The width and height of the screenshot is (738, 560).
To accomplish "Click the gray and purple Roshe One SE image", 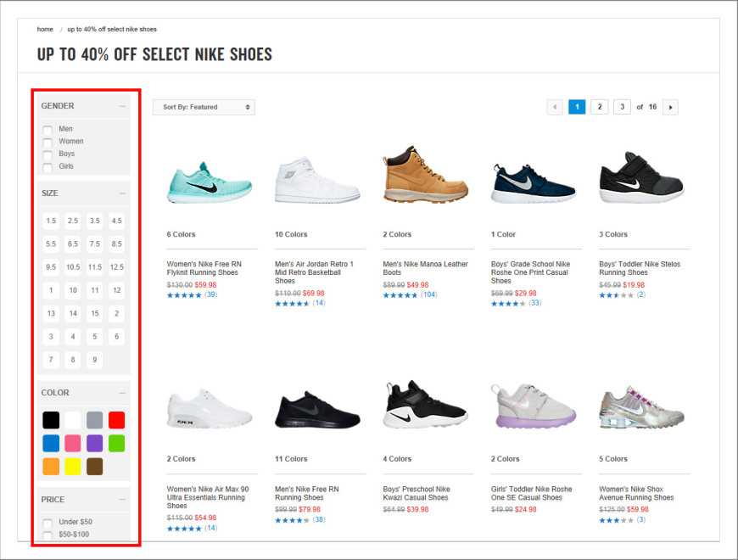I will pos(534,406).
